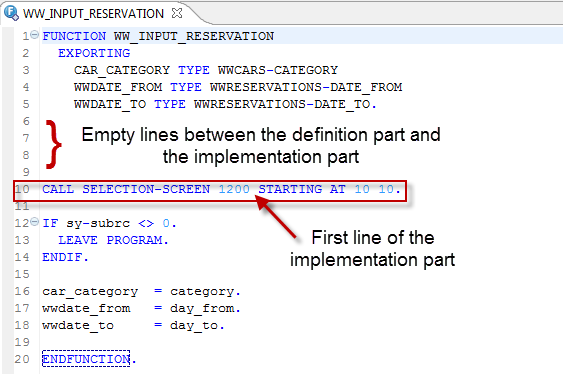
Task: Close the WW_INPUT_RESERVATION tab
Action: [177, 13]
